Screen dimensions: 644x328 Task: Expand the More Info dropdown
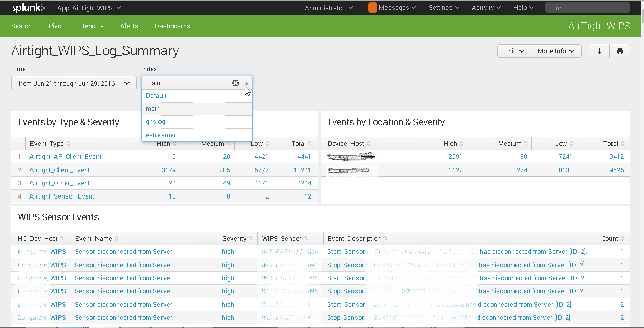[556, 51]
